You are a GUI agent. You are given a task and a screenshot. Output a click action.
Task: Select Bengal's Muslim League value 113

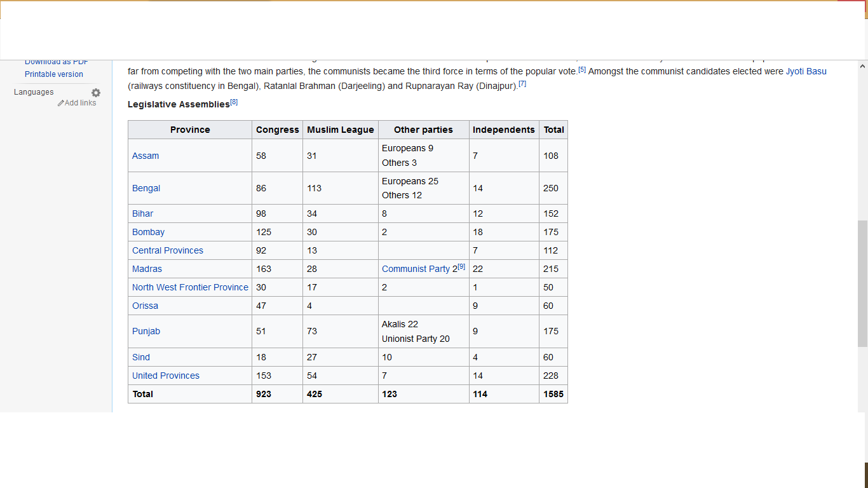[x=341, y=188]
